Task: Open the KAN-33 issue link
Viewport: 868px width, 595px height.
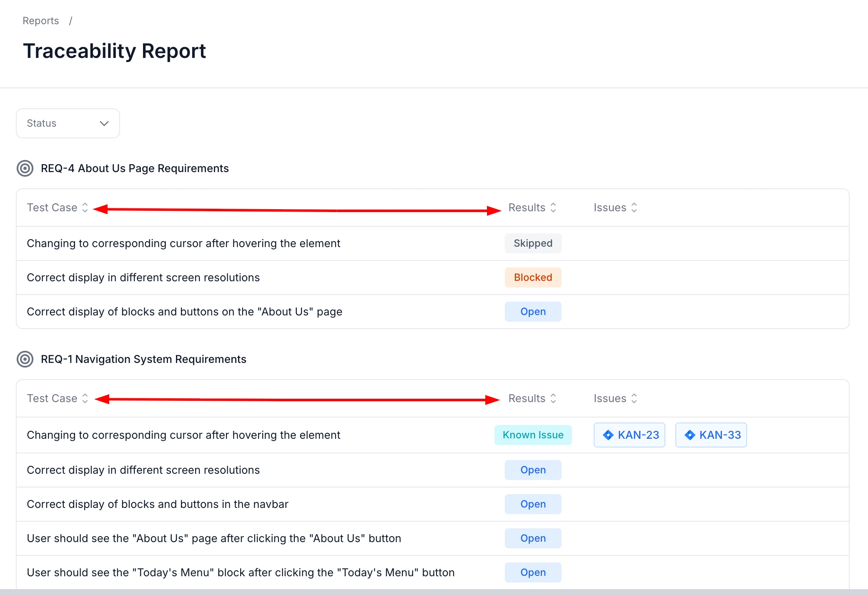Action: pyautogui.click(x=711, y=435)
